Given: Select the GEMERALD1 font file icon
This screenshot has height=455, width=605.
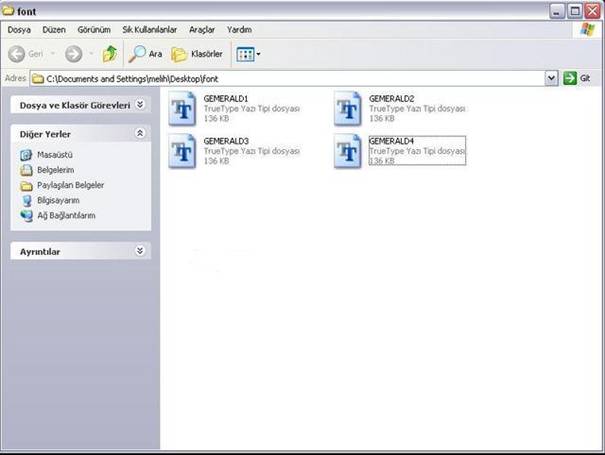Looking at the screenshot, I should [183, 107].
